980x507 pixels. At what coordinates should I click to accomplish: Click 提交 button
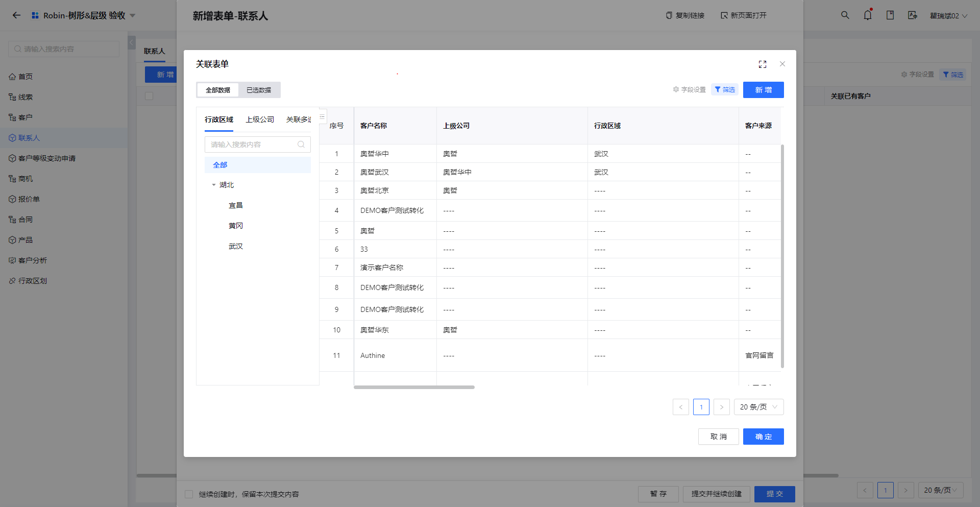[775, 494]
